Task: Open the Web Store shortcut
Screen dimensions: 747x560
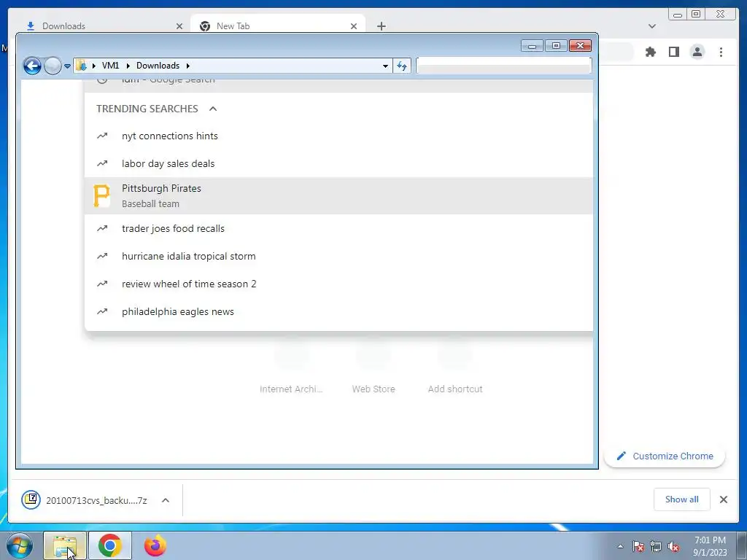Action: coord(373,367)
